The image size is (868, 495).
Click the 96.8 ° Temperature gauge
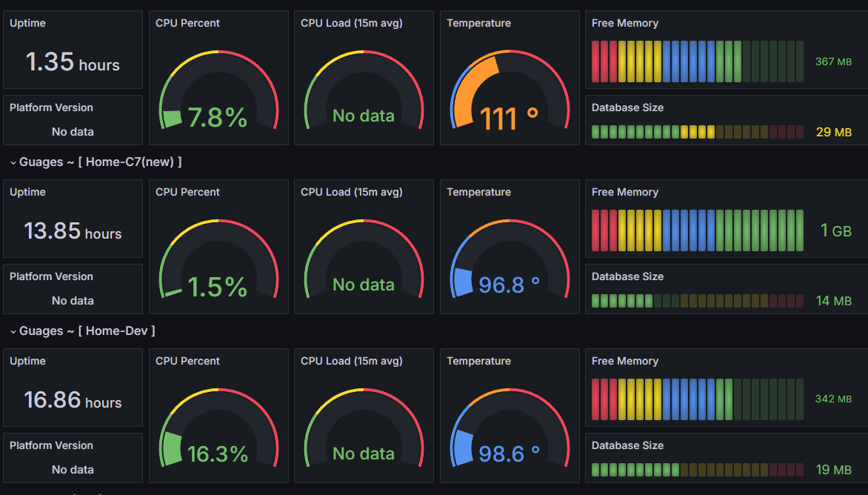pyautogui.click(x=510, y=259)
